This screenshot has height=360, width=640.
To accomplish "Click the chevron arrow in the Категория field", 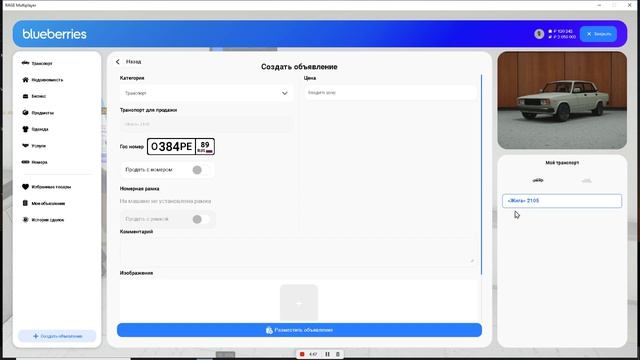I will tap(284, 93).
